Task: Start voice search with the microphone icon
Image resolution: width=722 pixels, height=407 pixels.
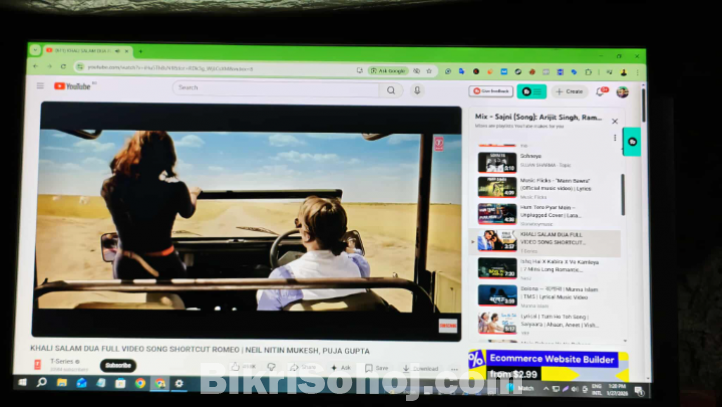Action: point(417,90)
